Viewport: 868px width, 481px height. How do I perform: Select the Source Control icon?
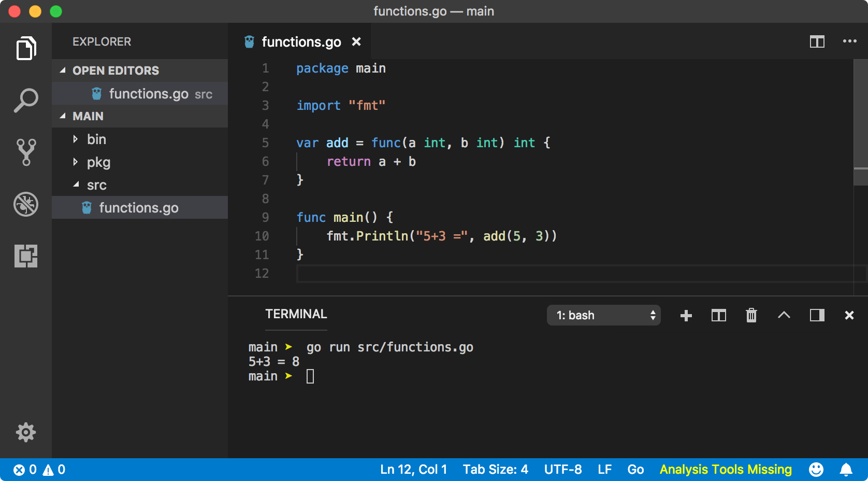point(26,152)
